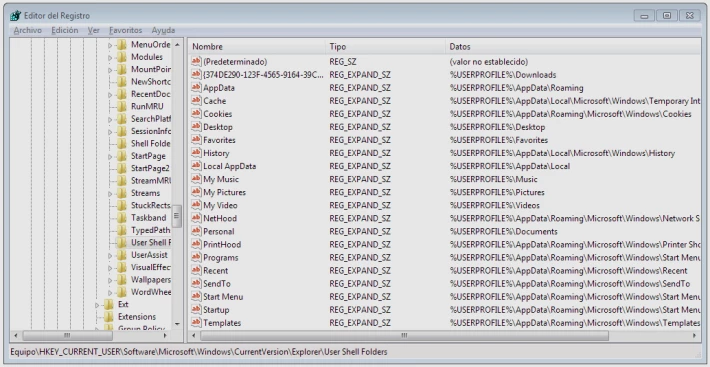Select the TypedPaths key
This screenshot has width=710, height=367.
pyautogui.click(x=150, y=230)
